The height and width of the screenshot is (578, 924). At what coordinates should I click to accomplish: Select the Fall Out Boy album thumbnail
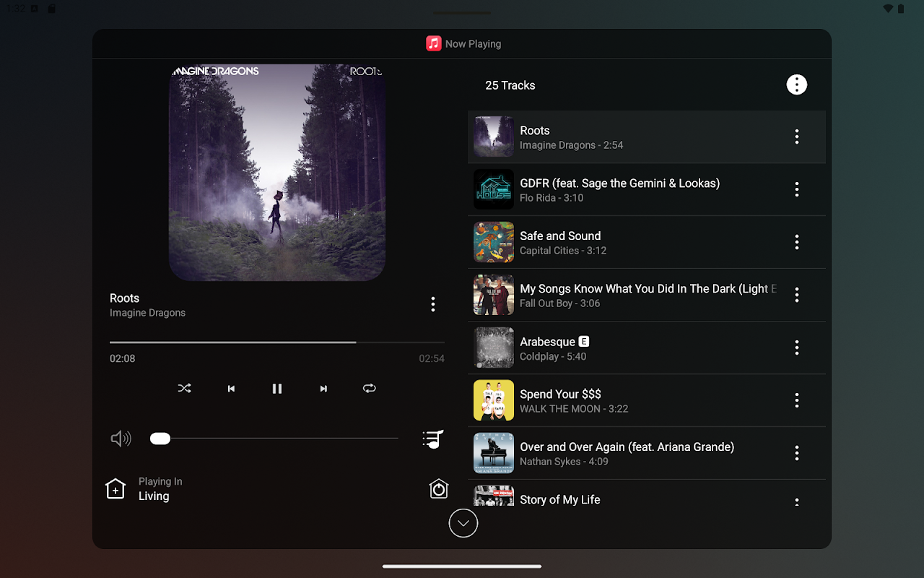coord(494,295)
